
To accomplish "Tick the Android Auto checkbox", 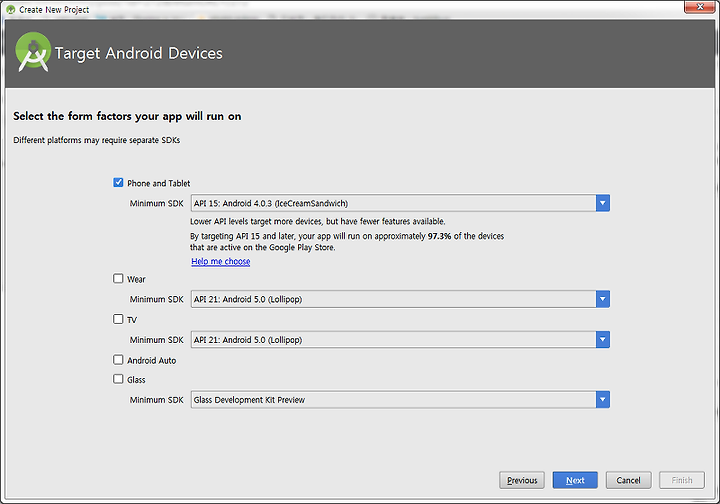I will 118,360.
